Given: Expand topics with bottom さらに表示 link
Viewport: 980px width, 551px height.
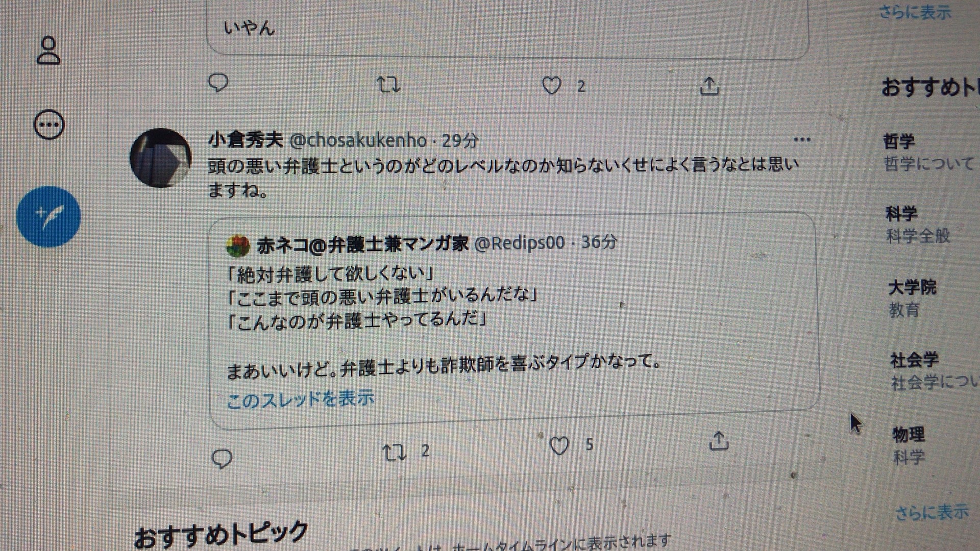Looking at the screenshot, I should pyautogui.click(x=932, y=512).
